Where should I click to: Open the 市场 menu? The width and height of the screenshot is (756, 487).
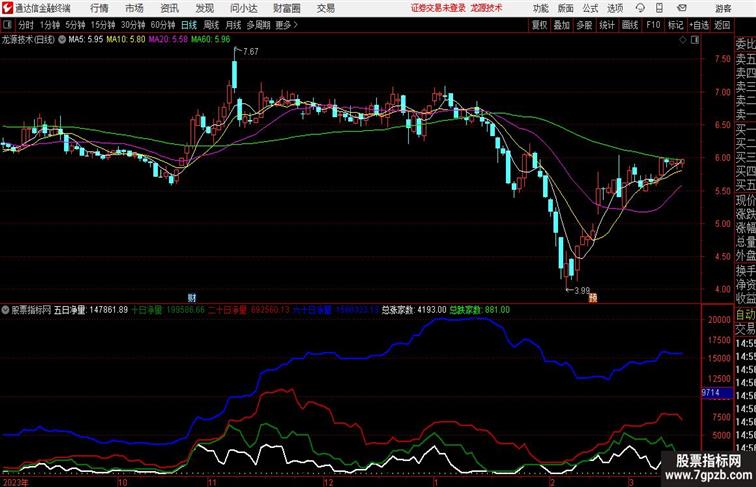(x=135, y=8)
